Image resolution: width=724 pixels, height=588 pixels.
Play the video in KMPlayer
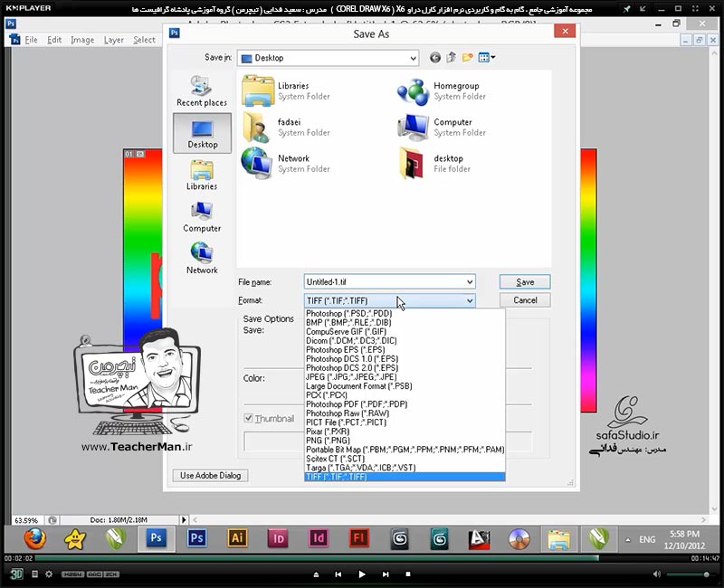(x=362, y=574)
